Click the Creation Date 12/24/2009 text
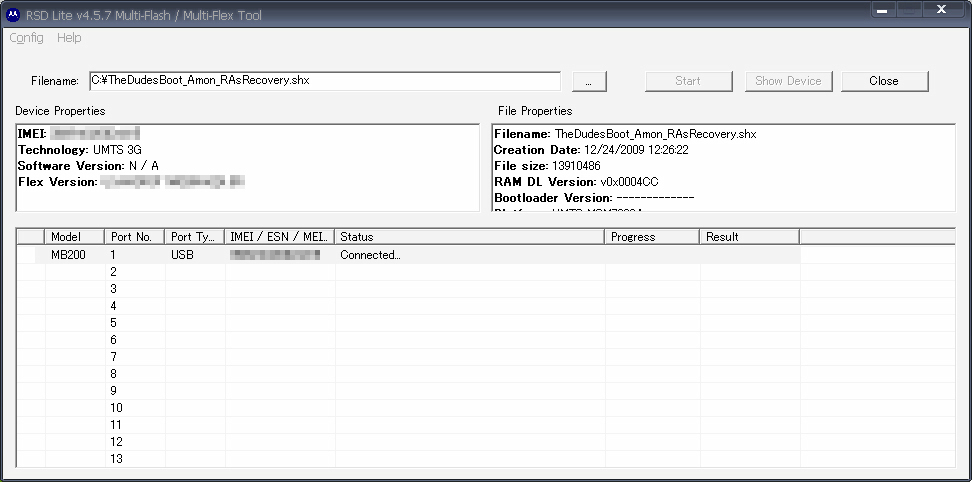The width and height of the screenshot is (972, 482). click(x=591, y=151)
